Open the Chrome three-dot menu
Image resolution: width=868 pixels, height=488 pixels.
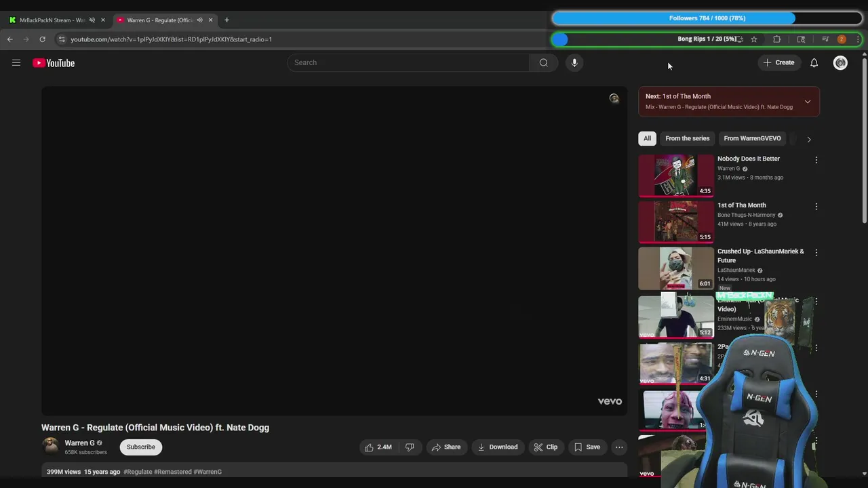pyautogui.click(x=858, y=39)
